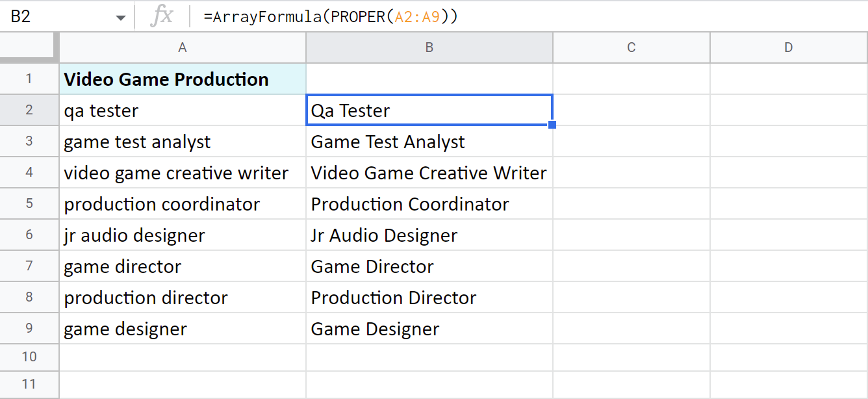Select the row 10 header
This screenshot has width=868, height=399.
click(x=29, y=357)
